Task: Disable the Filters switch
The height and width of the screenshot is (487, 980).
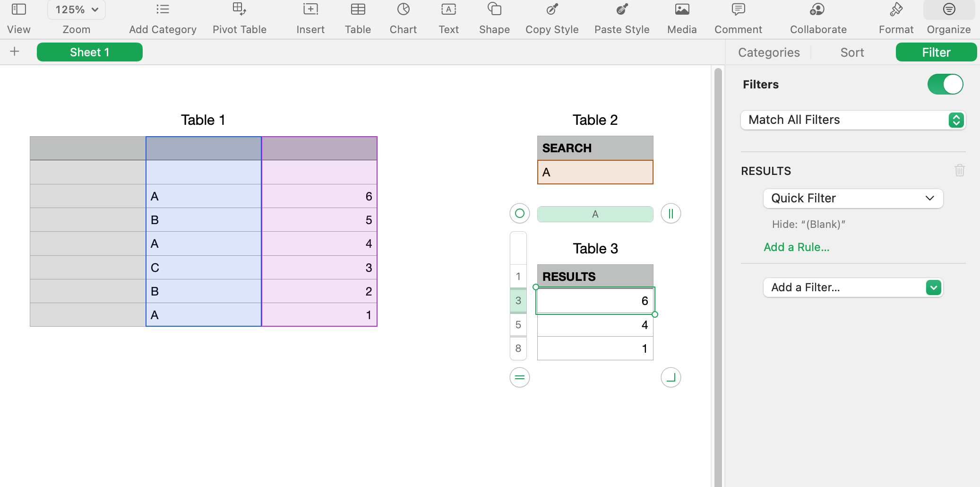Action: pos(945,84)
